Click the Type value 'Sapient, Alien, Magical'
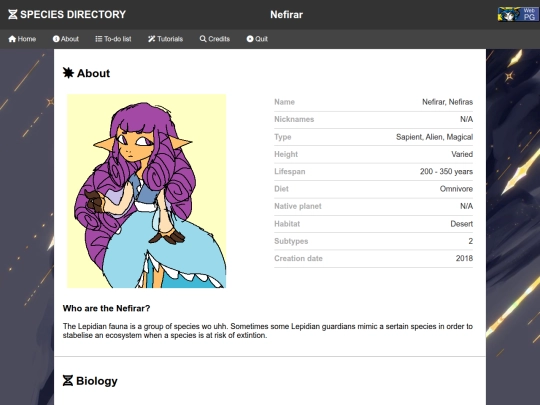540x405 pixels. pyautogui.click(x=434, y=137)
